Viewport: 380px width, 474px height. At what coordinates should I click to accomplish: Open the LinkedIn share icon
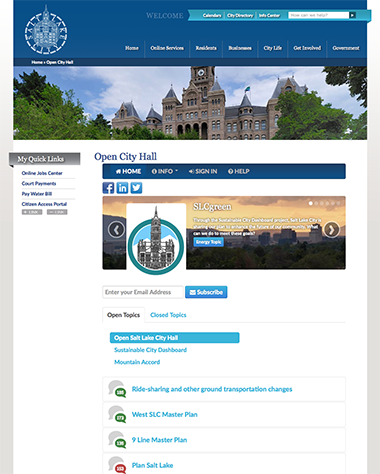[122, 188]
